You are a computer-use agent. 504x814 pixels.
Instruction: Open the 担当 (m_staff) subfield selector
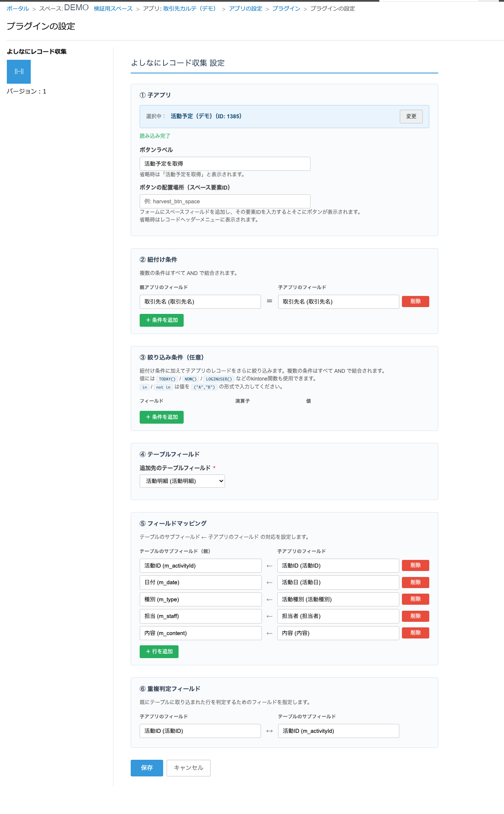[x=201, y=616]
